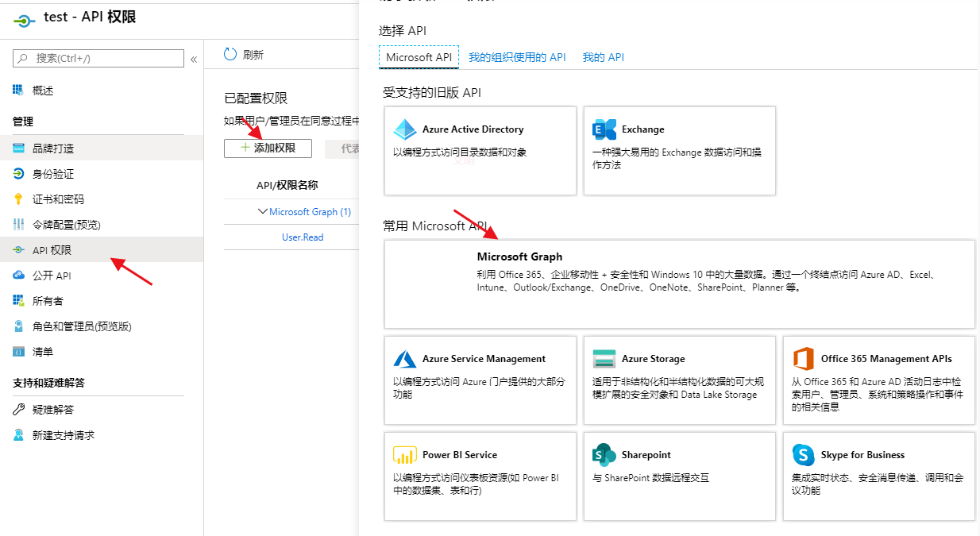This screenshot has width=980, height=536.
Task: Click the 令牌配置(预览) bars icon
Action: click(18, 225)
